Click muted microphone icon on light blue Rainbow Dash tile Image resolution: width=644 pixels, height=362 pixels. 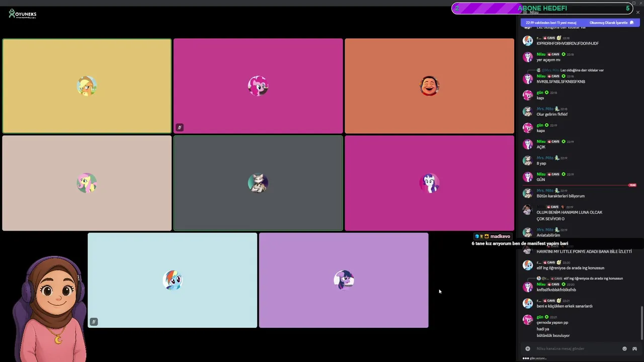[94, 322]
